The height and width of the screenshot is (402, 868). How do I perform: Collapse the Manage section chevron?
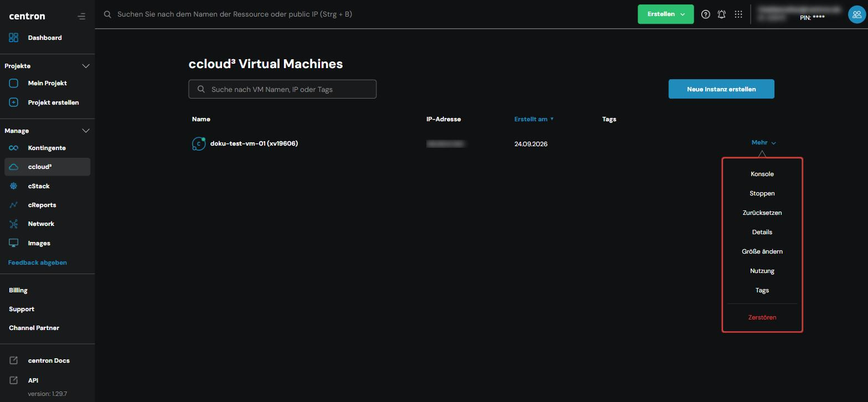[86, 131]
